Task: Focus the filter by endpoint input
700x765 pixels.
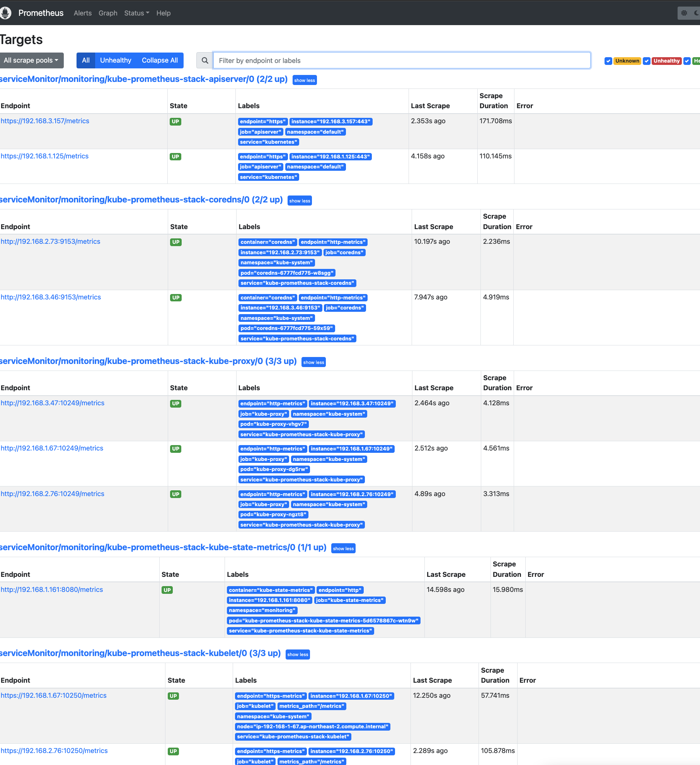Action: tap(402, 60)
